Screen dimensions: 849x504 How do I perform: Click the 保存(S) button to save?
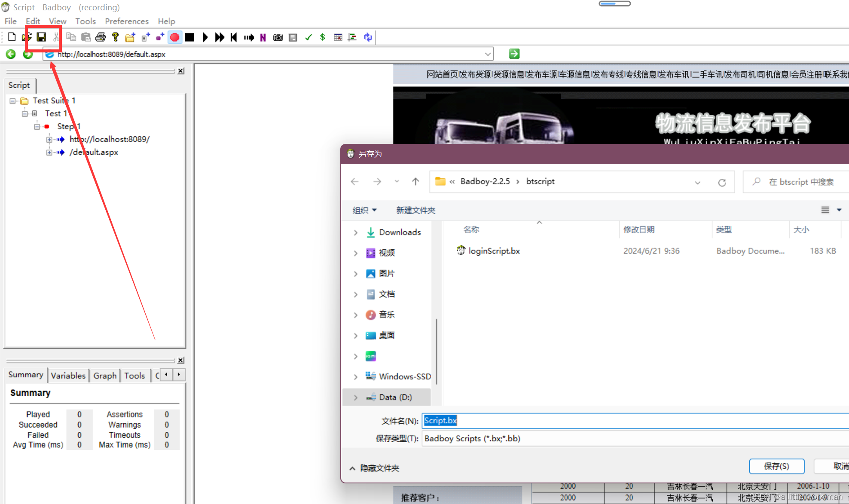[776, 466]
